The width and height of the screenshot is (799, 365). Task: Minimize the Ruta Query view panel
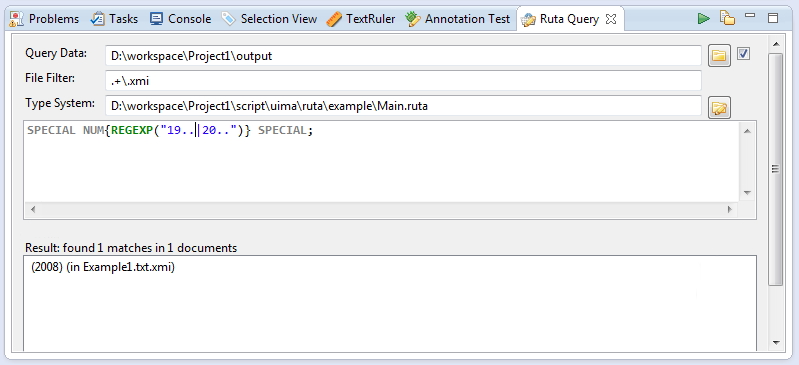(x=750, y=16)
